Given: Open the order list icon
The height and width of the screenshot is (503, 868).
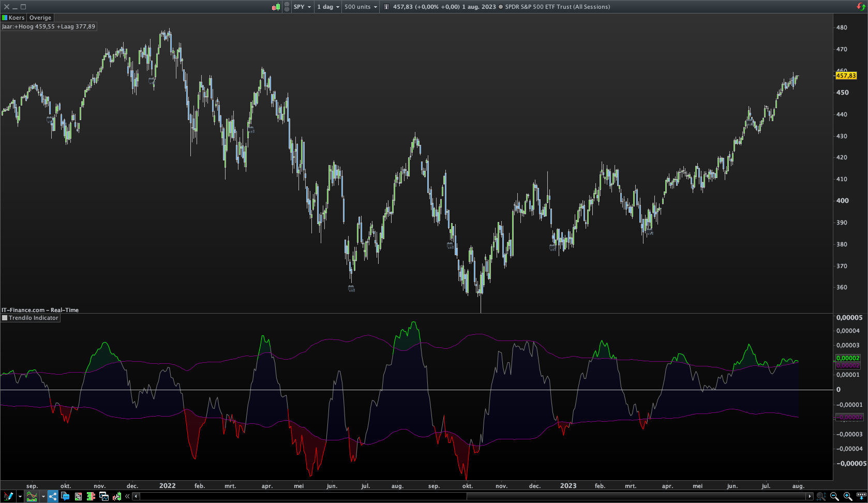Looking at the screenshot, I should [78, 496].
